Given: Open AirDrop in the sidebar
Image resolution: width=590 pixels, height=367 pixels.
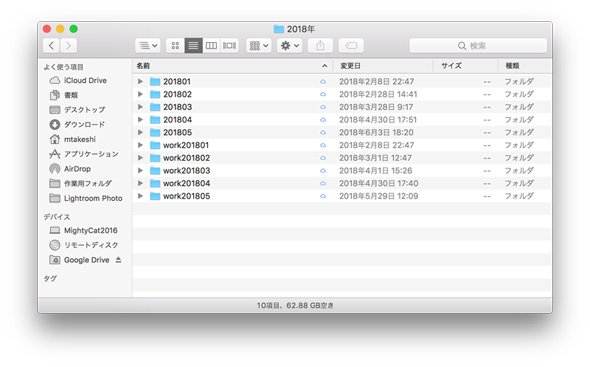Looking at the screenshot, I should coord(70,169).
